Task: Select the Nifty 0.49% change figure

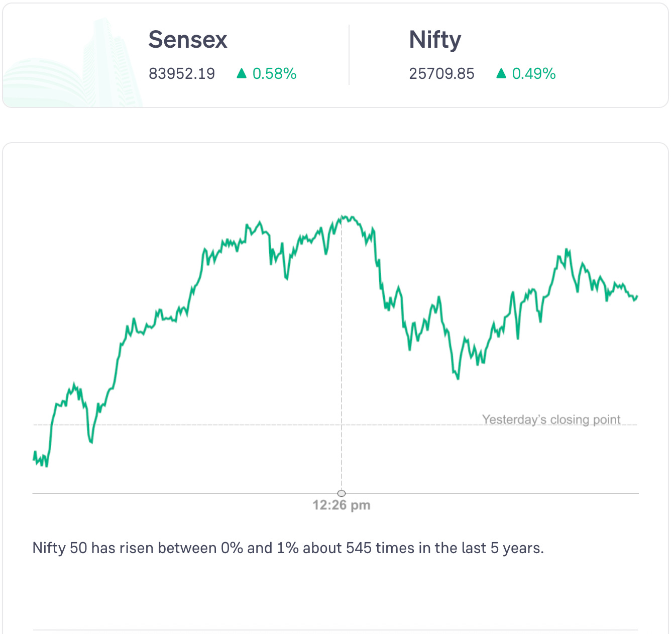Action: 534,74
